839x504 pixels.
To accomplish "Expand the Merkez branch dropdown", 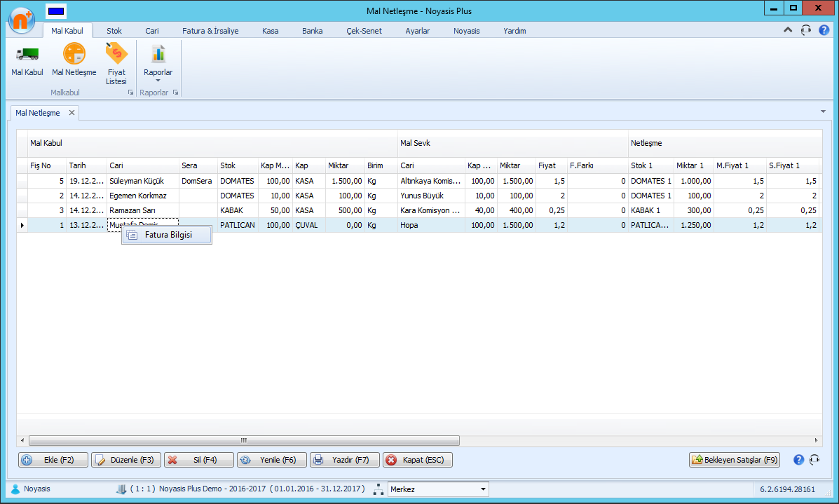I will point(483,489).
